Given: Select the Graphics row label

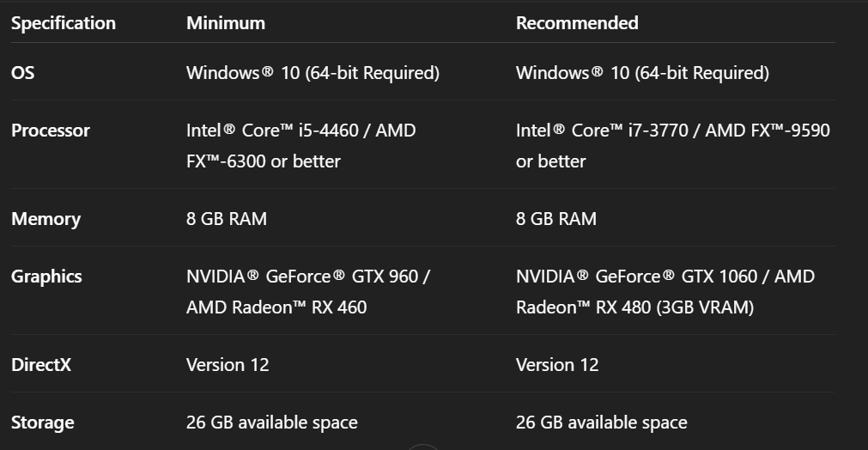Looking at the screenshot, I should click(46, 277).
